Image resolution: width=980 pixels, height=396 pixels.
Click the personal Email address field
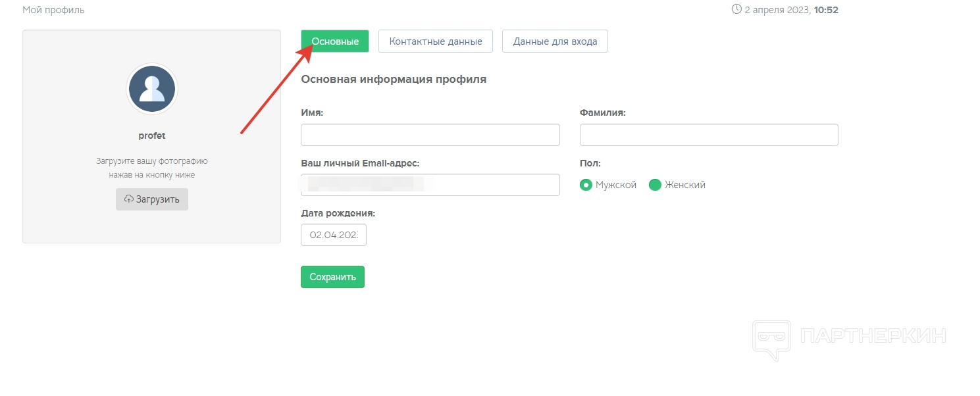point(430,185)
